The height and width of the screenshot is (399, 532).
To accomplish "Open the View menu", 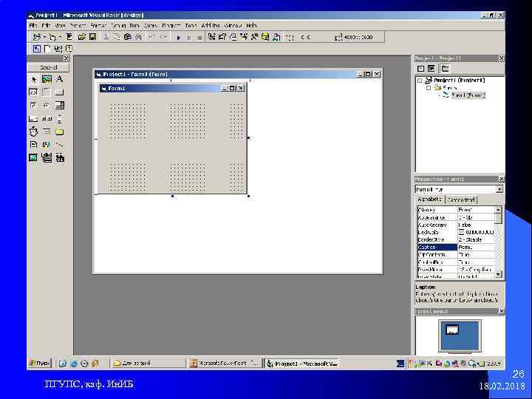I will 60,25.
